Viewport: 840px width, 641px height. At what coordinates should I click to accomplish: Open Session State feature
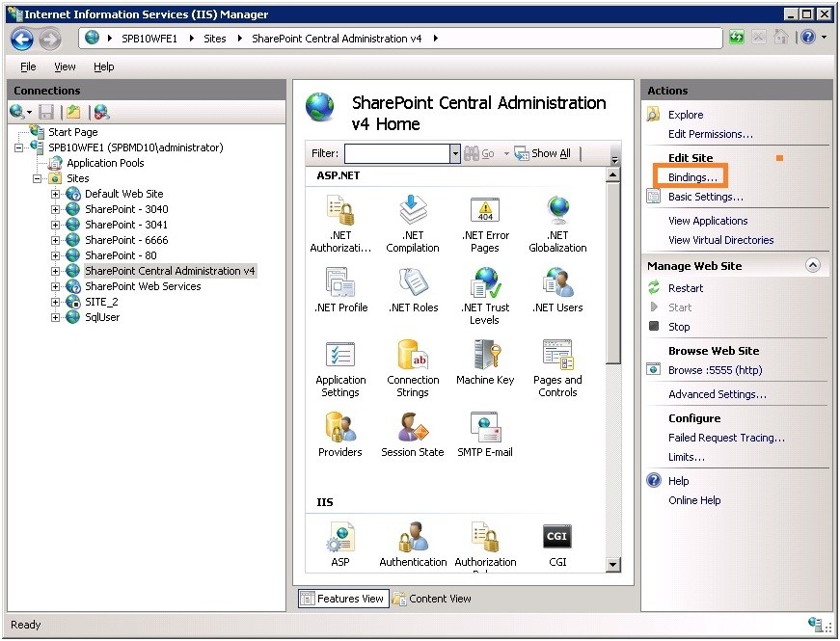tap(413, 435)
